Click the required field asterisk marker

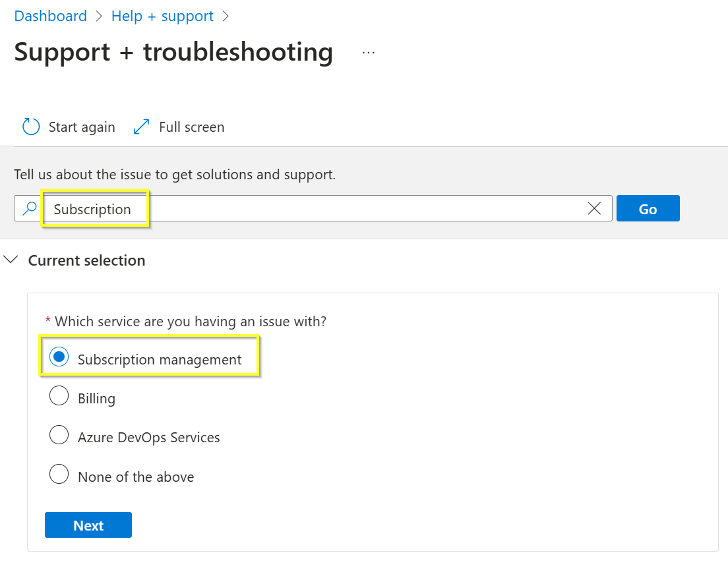[47, 321]
